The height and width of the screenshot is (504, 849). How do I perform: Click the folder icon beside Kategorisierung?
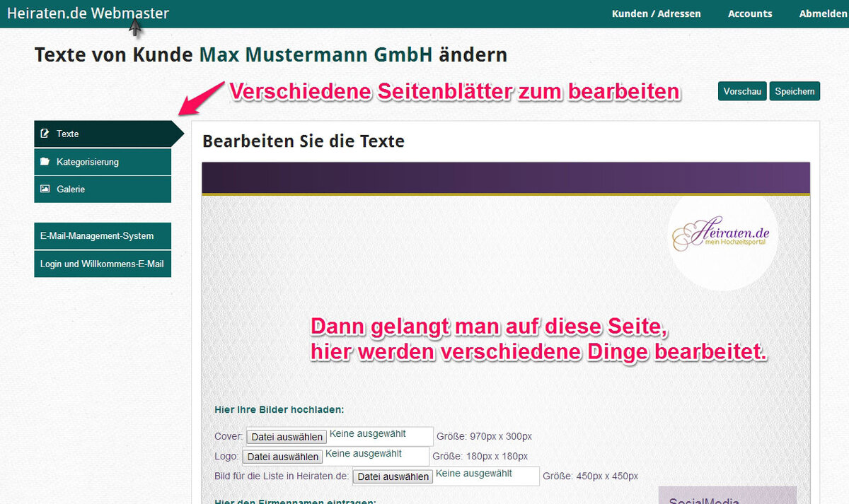click(45, 162)
